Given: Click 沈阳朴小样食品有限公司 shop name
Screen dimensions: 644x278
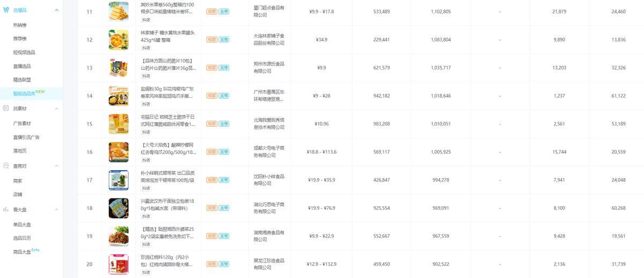Looking at the screenshot, I should pos(268,179).
